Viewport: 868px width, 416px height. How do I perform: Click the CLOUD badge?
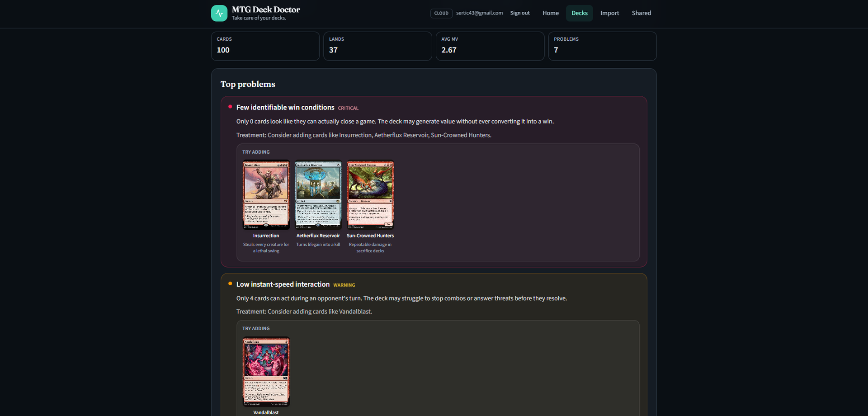click(x=441, y=13)
